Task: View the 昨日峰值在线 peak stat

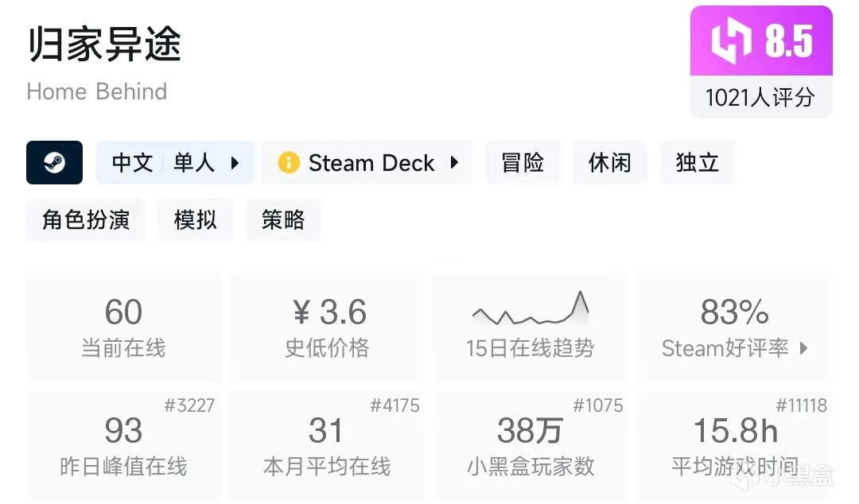Action: (123, 444)
